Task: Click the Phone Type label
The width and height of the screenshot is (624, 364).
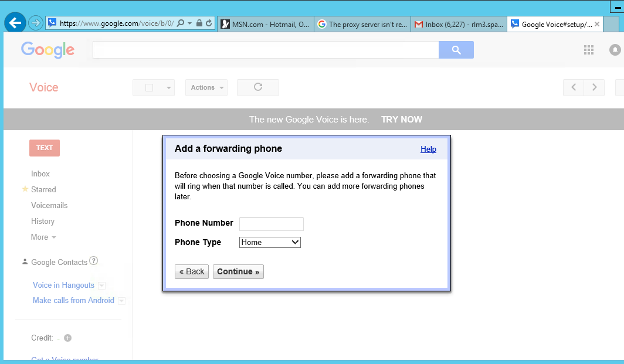Action: click(x=198, y=242)
